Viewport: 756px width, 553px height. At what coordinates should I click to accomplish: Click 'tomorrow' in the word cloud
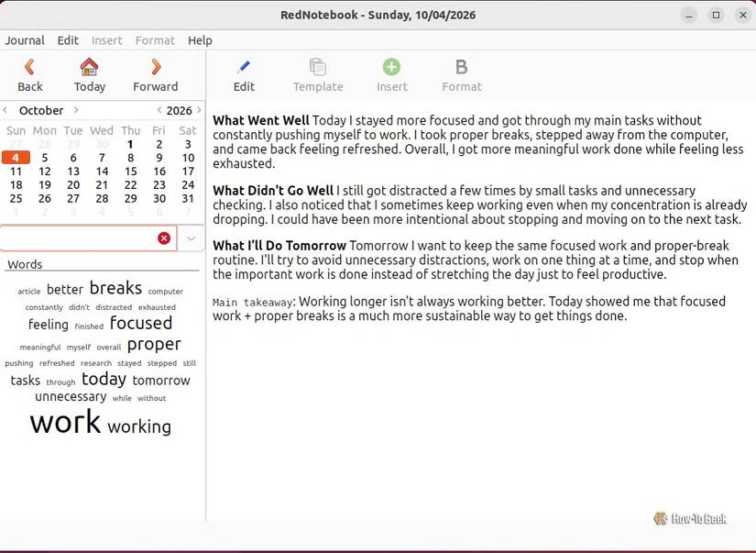pos(161,381)
